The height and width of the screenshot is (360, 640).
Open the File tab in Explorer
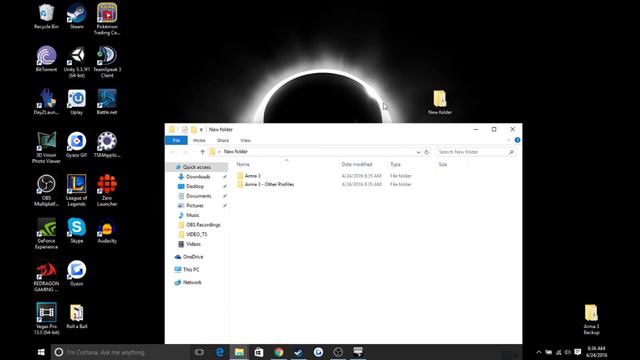coord(176,140)
